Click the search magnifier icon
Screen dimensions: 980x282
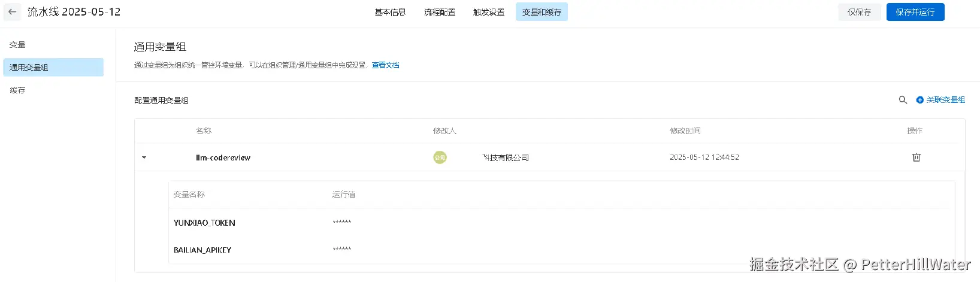point(903,100)
